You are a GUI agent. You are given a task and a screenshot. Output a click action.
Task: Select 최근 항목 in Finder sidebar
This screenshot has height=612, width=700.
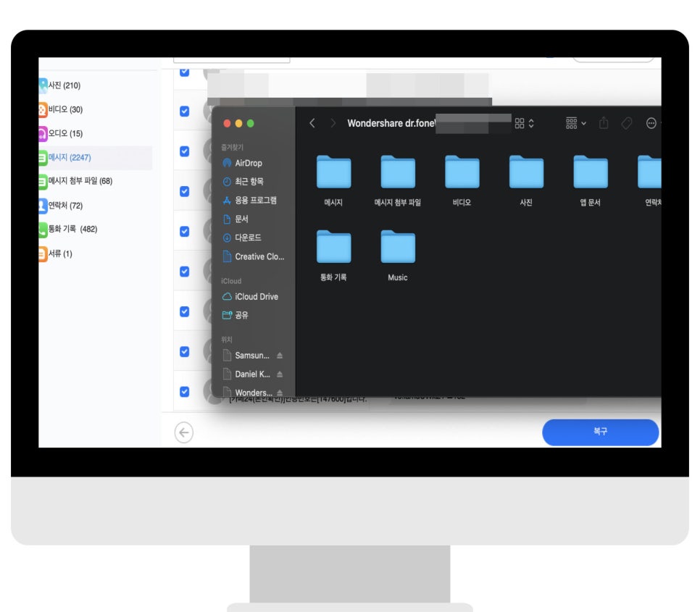(x=243, y=182)
